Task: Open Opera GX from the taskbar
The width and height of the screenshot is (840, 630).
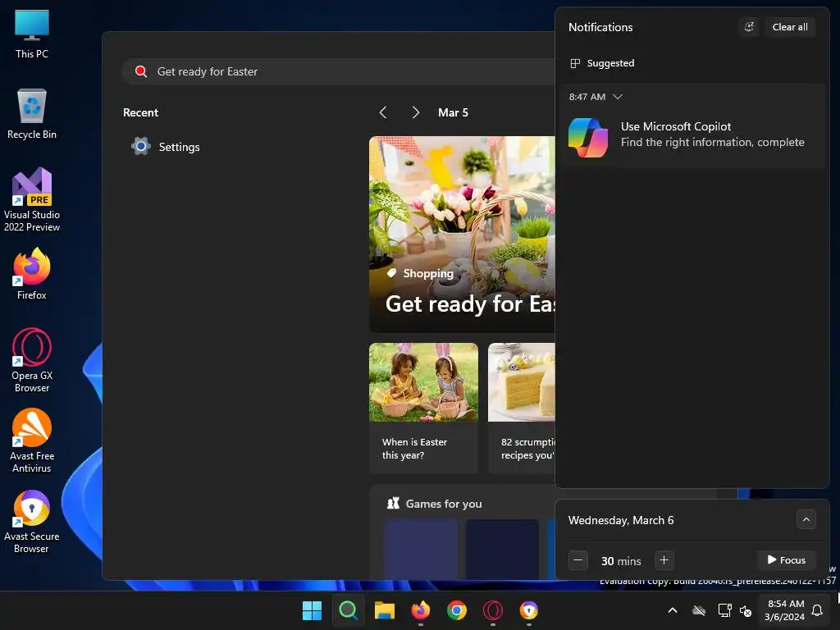Action: 493,610
